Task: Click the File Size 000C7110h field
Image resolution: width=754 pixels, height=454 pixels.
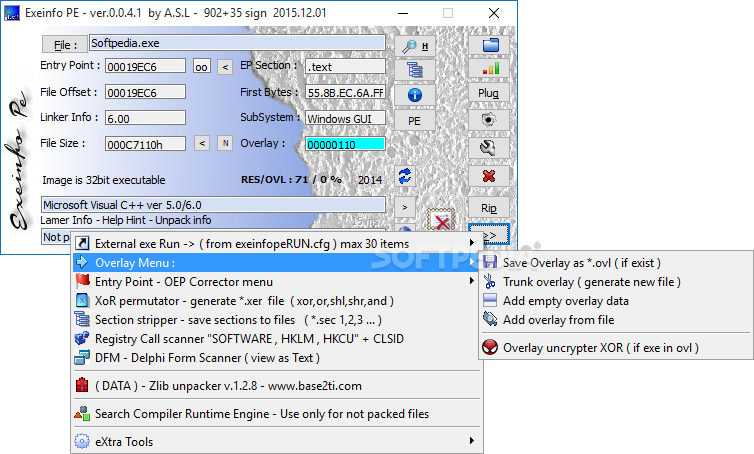Action: click(x=145, y=144)
